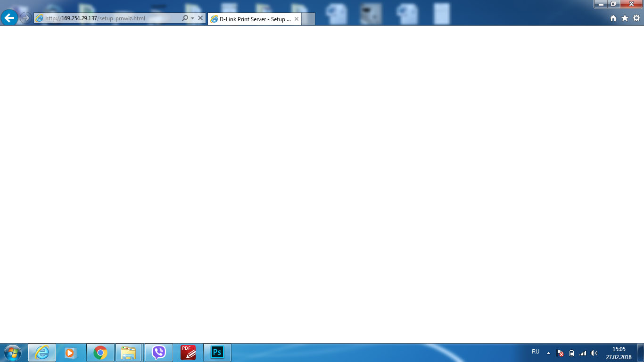Click the Internet Explorer taskbar icon
The width and height of the screenshot is (644, 362).
point(42,353)
